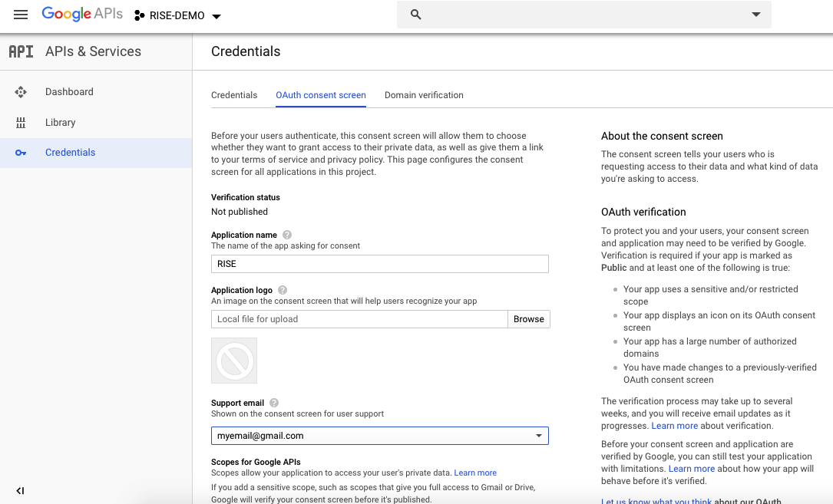Click the Credentials key icon
Viewport: 833px width, 504px height.
[x=21, y=153]
